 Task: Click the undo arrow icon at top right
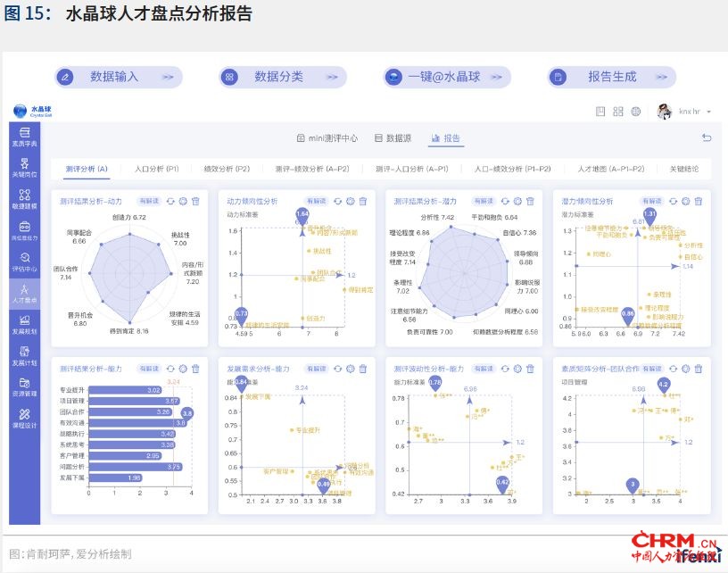coord(707,137)
